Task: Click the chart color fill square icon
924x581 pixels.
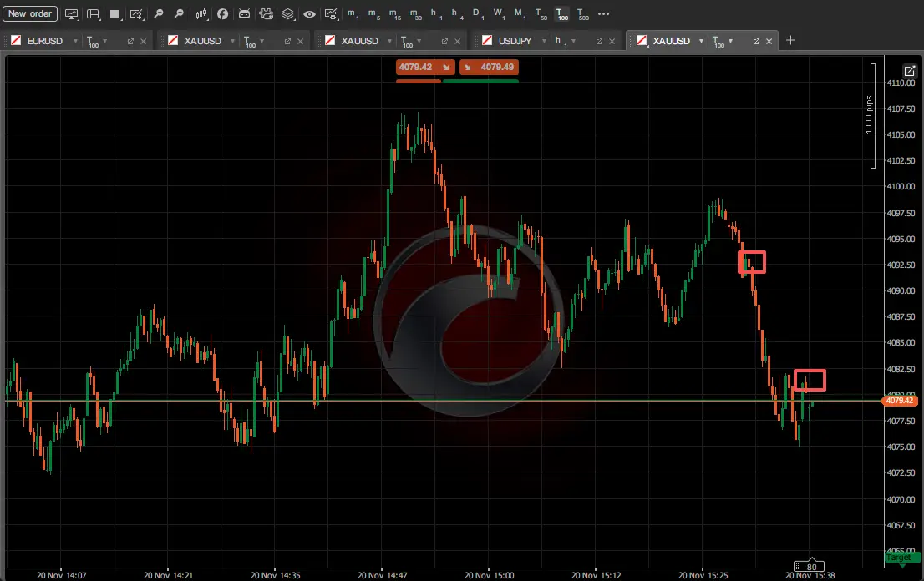Action: (114, 13)
